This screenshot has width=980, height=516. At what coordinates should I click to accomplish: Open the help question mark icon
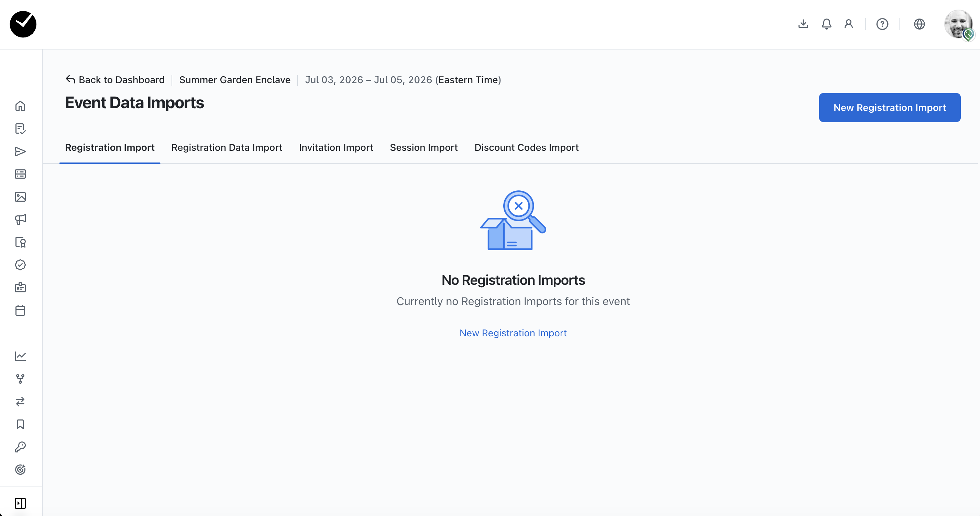coord(882,24)
